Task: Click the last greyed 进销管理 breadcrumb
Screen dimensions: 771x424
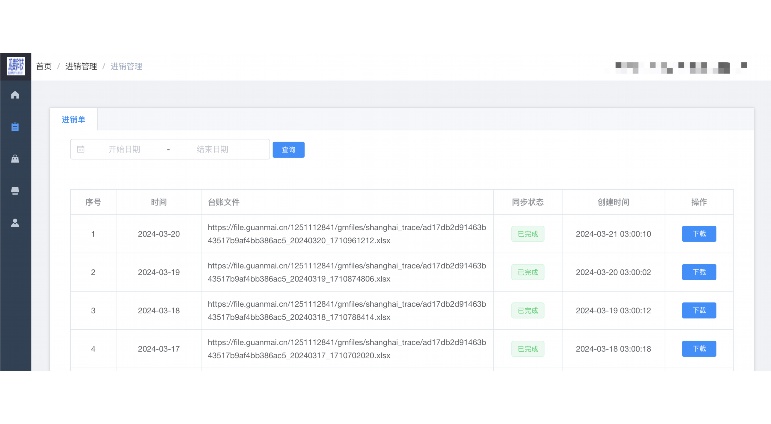Action: (x=126, y=66)
